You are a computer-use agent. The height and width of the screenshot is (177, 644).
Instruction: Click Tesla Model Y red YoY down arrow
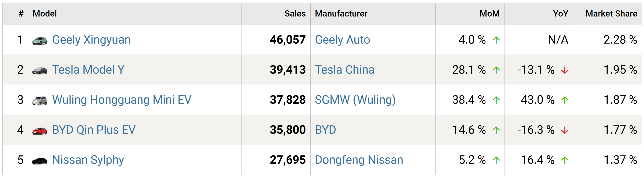(565, 70)
